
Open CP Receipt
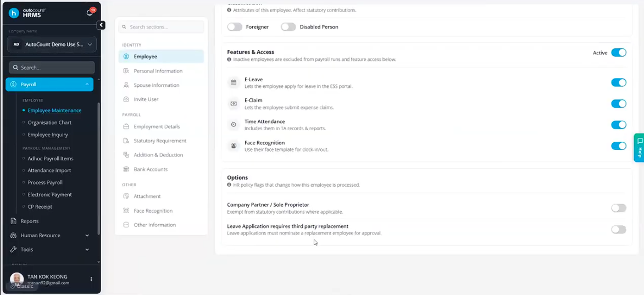click(x=40, y=207)
